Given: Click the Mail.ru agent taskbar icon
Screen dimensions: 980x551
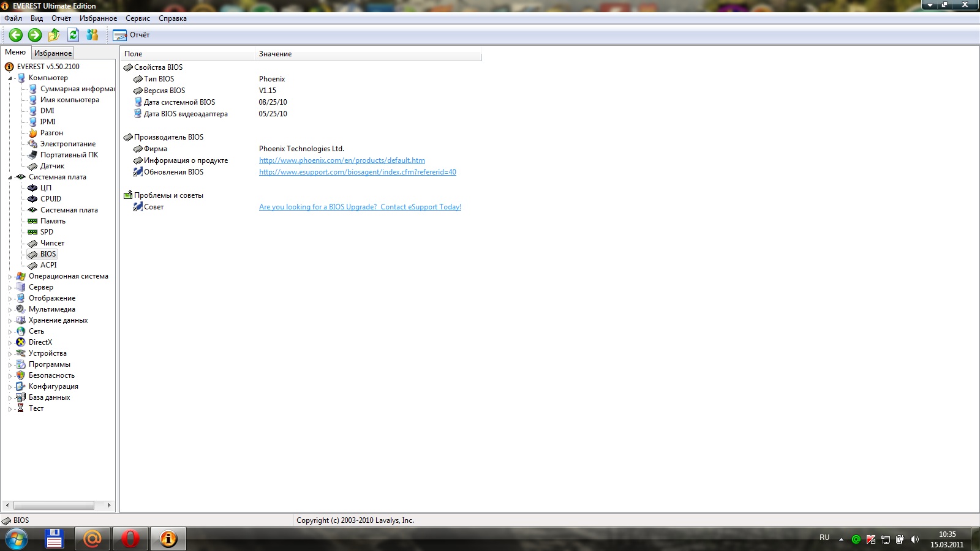Looking at the screenshot, I should pyautogui.click(x=92, y=539).
